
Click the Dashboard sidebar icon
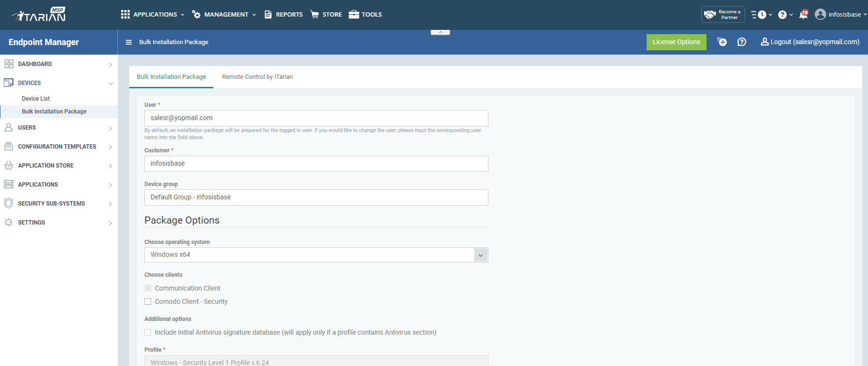point(9,64)
